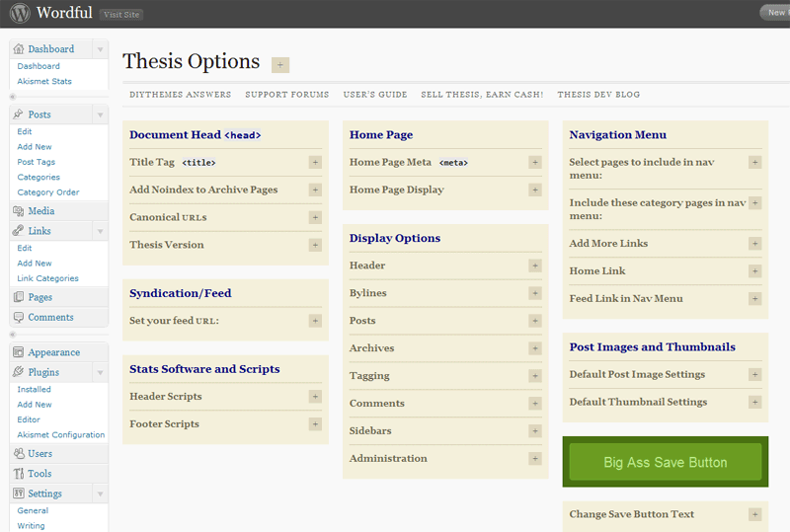
Task: Click the Media icon in sidebar
Action: click(19, 211)
